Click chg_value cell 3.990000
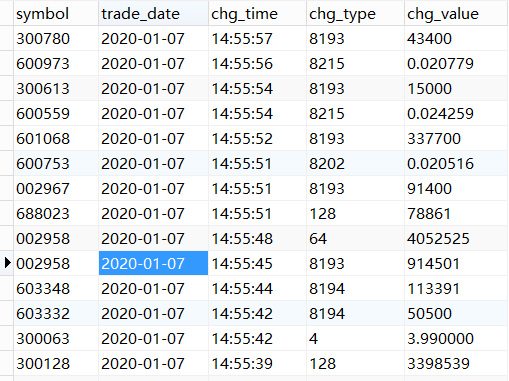509x381 pixels. (x=456, y=338)
